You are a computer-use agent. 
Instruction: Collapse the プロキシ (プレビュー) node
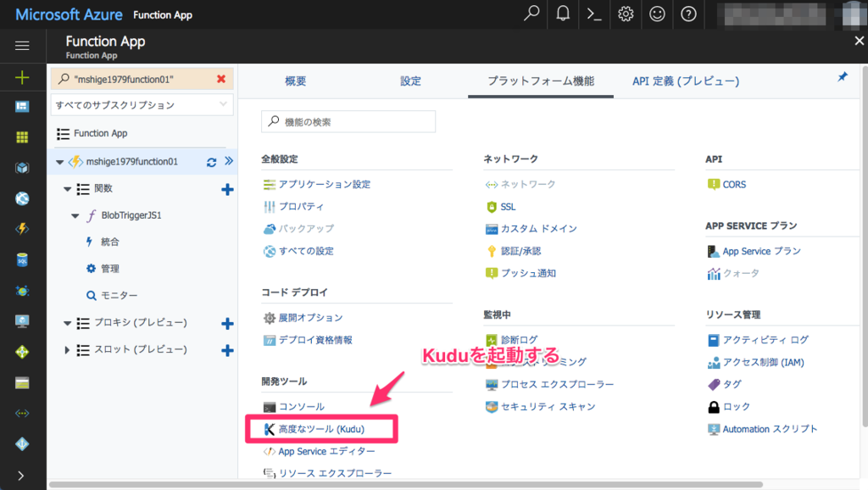tap(67, 323)
